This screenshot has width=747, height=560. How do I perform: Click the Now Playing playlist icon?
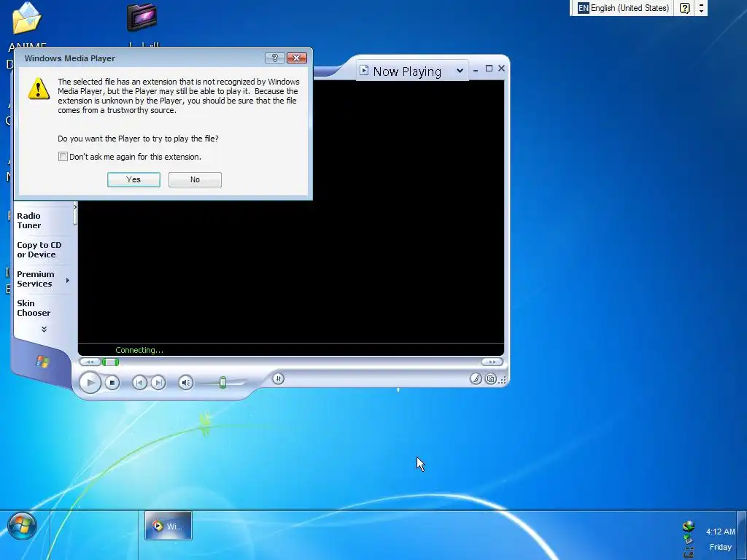364,71
